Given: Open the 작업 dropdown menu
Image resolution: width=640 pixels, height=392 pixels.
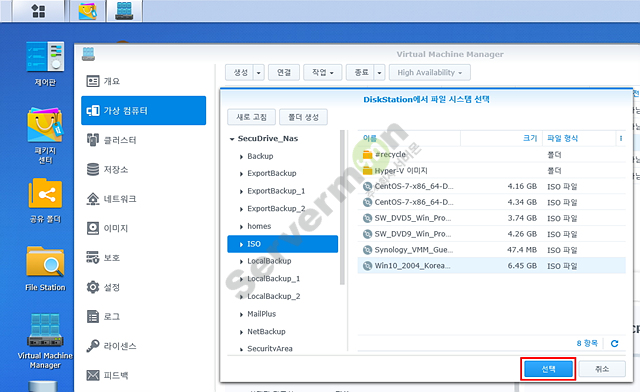Looking at the screenshot, I should click(x=322, y=73).
